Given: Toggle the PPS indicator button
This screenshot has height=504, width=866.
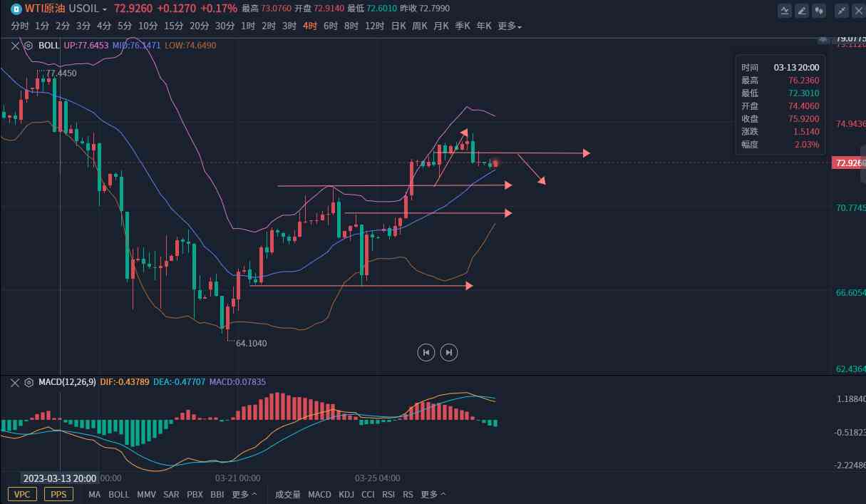Looking at the screenshot, I should [x=58, y=494].
